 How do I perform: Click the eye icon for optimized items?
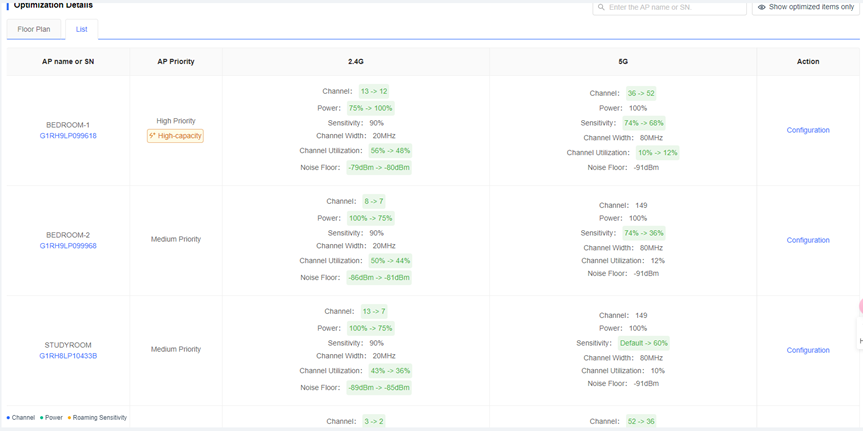coord(762,7)
